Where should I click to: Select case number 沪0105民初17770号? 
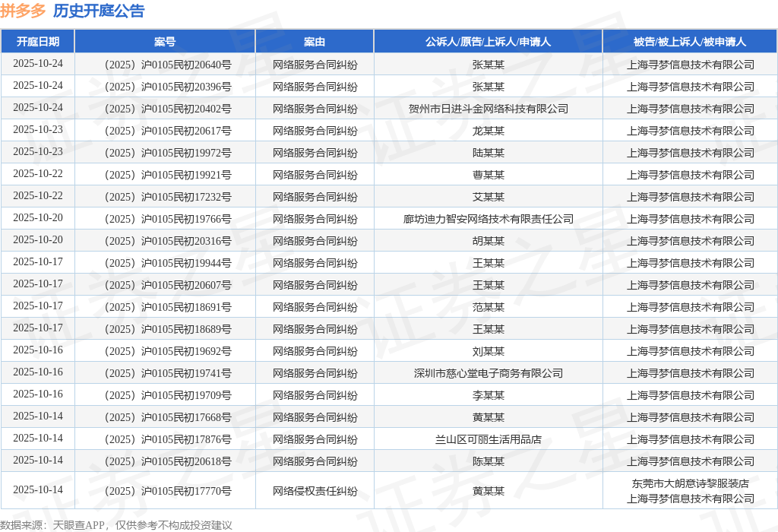[168, 491]
